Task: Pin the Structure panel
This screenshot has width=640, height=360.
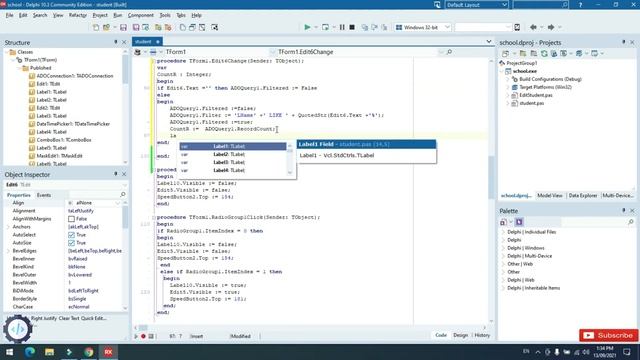Action: [116, 42]
